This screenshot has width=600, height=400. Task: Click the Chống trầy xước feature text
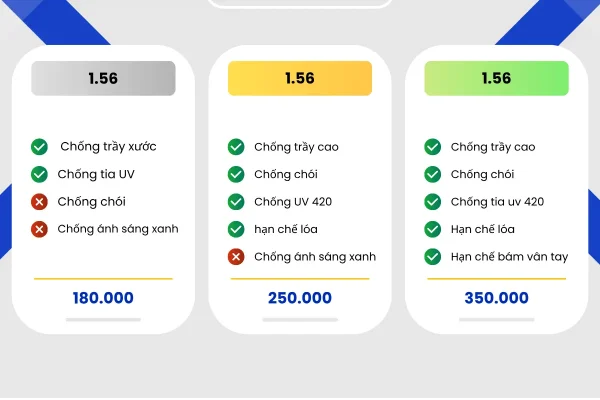108,147
